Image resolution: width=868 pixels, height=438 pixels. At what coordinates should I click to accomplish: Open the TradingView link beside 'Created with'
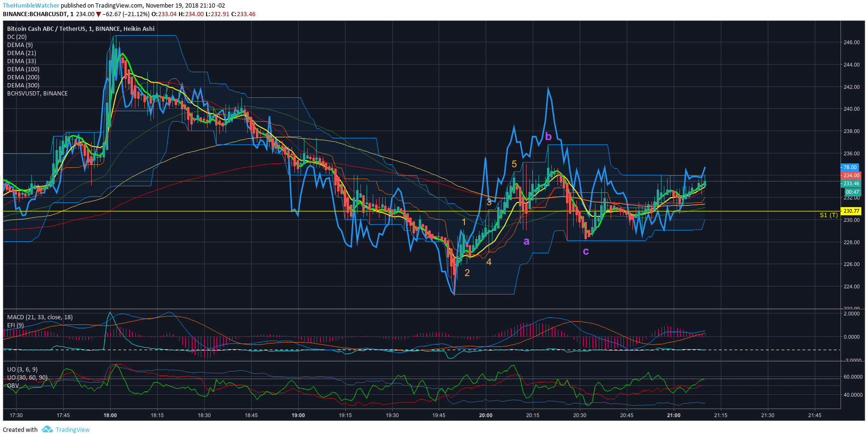[x=73, y=429]
